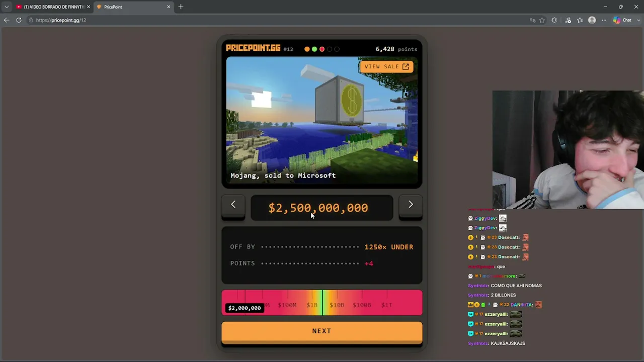Minimize the browser window
This screenshot has height=362, width=644.
point(605,7)
